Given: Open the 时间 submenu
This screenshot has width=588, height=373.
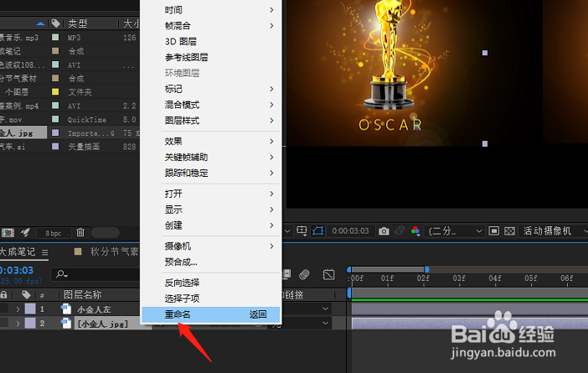Looking at the screenshot, I should pyautogui.click(x=211, y=10).
